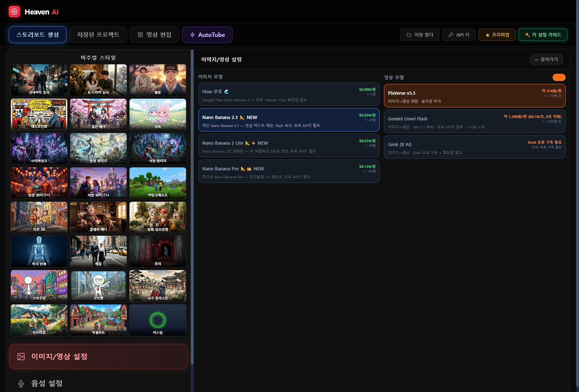This screenshot has height=392, width=579.
Task: Toggle the 영상 모델 orange switch
Action: click(559, 77)
